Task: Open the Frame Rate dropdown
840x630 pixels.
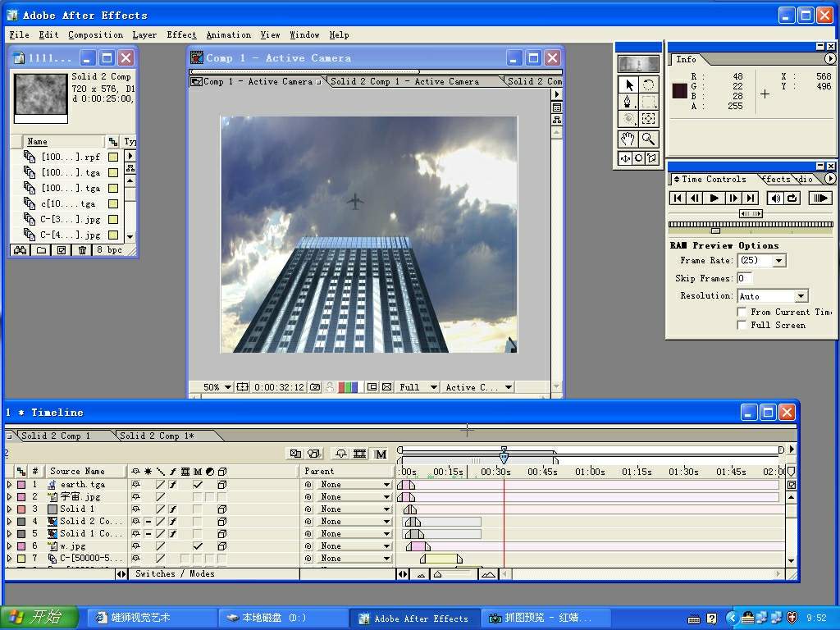Action: point(779,261)
